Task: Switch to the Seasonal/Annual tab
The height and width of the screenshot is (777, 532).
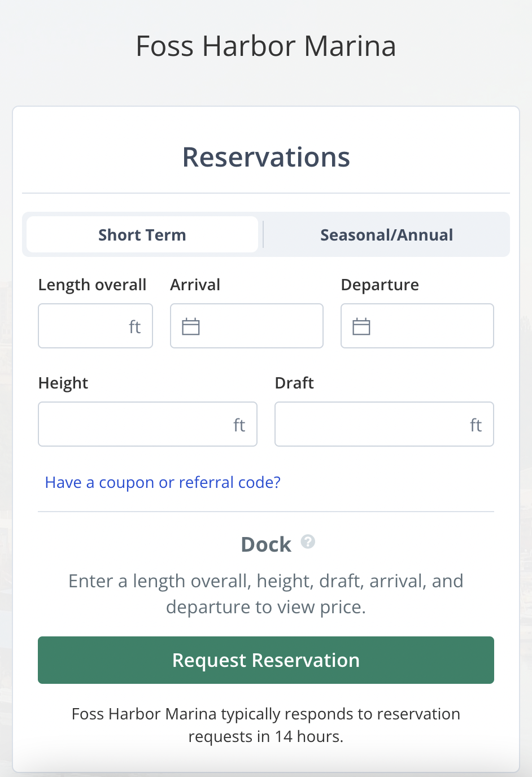Action: [x=386, y=235]
